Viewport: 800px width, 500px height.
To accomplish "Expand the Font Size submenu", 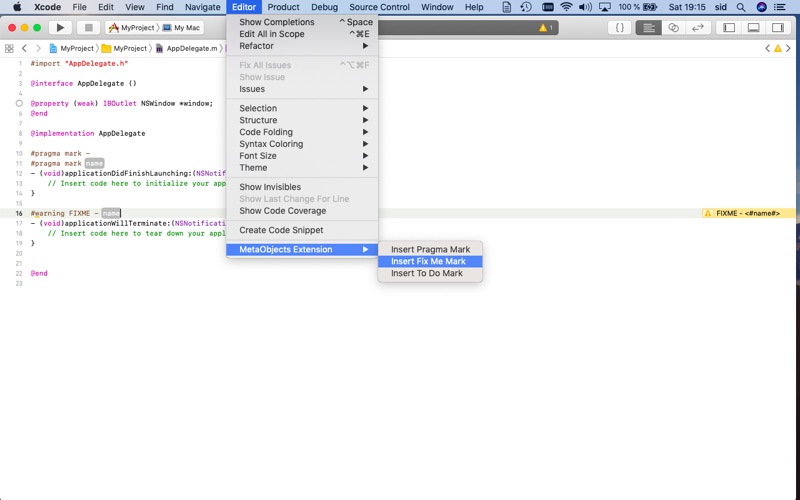I will click(x=302, y=156).
